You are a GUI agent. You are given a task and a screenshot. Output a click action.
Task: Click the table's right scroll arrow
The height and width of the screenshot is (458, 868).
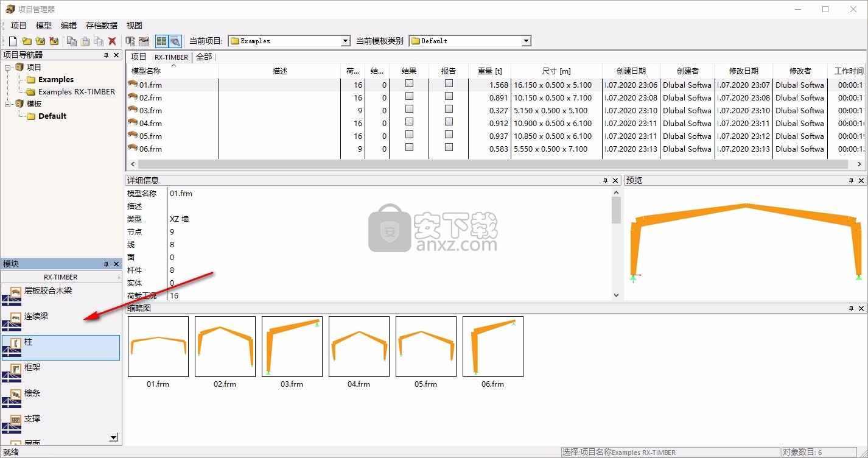point(859,164)
